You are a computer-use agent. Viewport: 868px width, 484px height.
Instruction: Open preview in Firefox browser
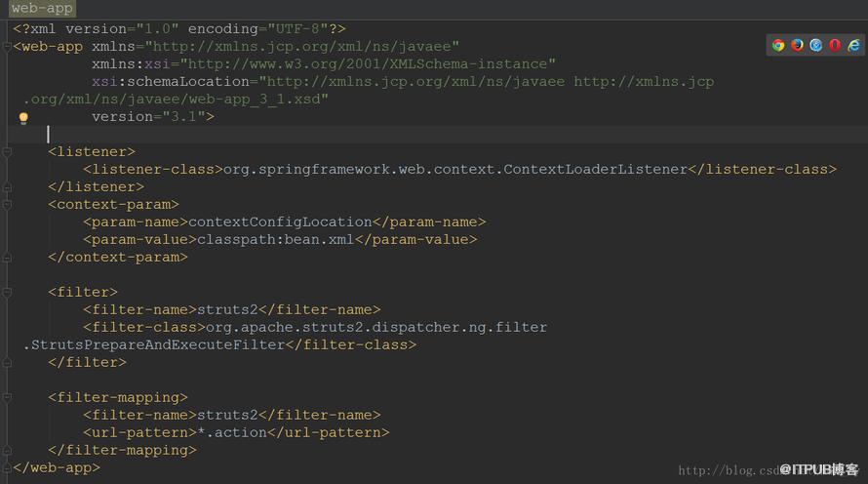point(797,46)
